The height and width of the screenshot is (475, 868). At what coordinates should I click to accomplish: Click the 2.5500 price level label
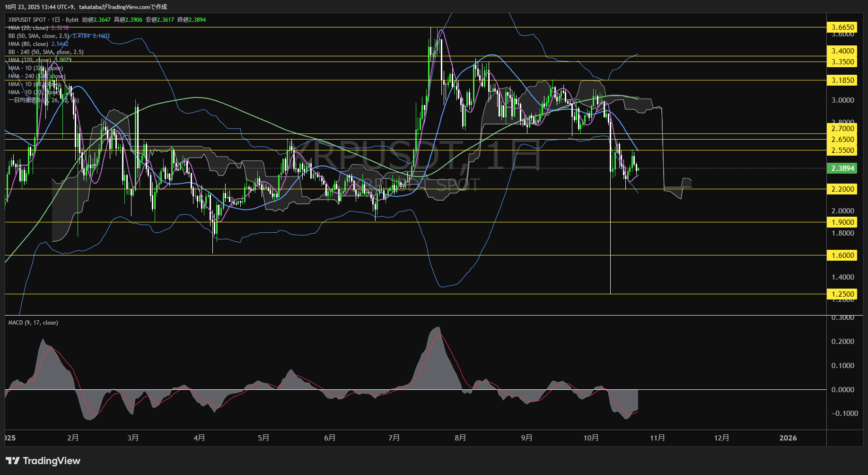coord(842,150)
